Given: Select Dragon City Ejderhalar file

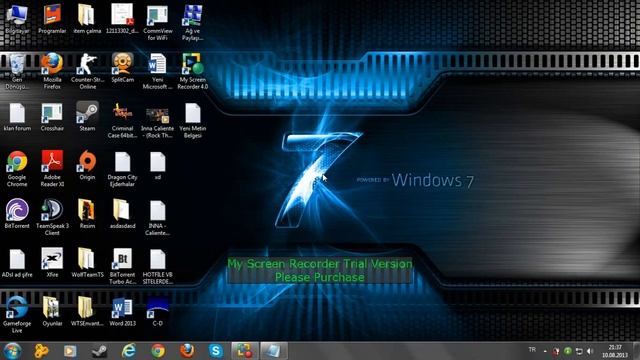Looking at the screenshot, I should coord(122,169).
